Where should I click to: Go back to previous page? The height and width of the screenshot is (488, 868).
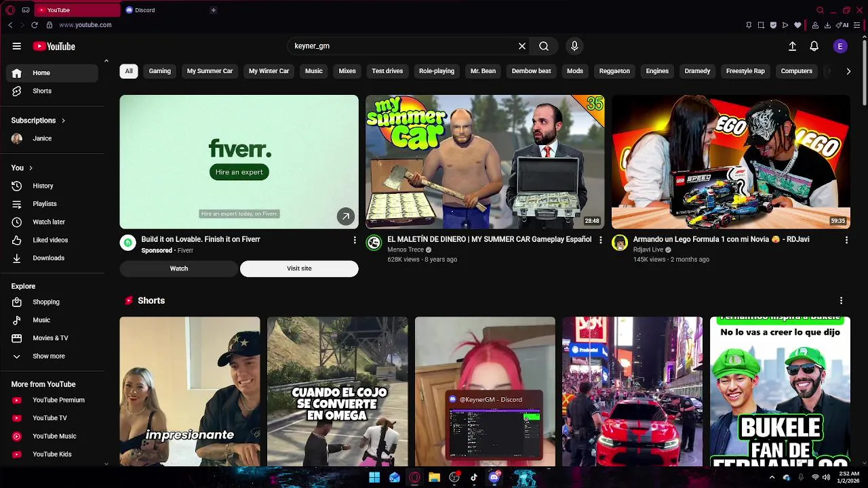10,25
